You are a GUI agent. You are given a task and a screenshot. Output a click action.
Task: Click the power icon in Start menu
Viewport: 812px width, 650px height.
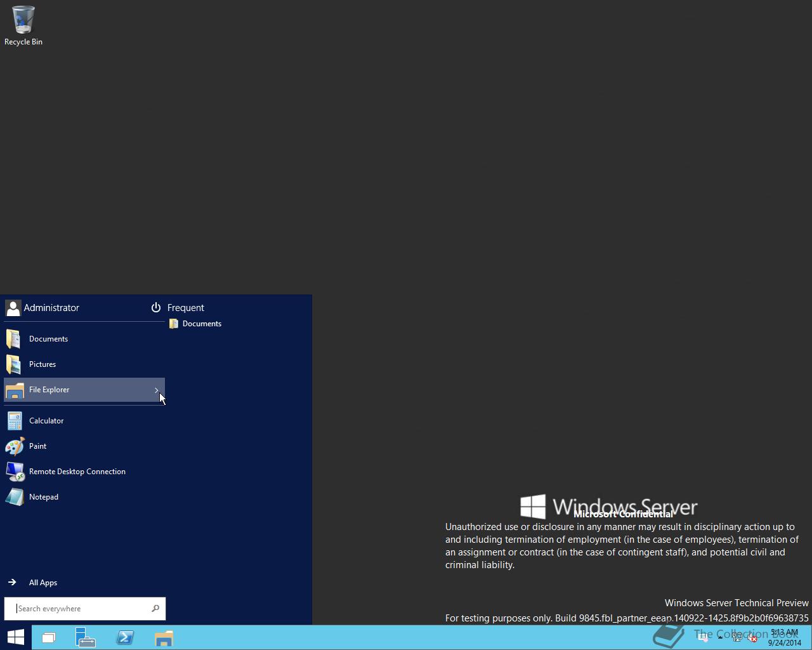tap(156, 307)
